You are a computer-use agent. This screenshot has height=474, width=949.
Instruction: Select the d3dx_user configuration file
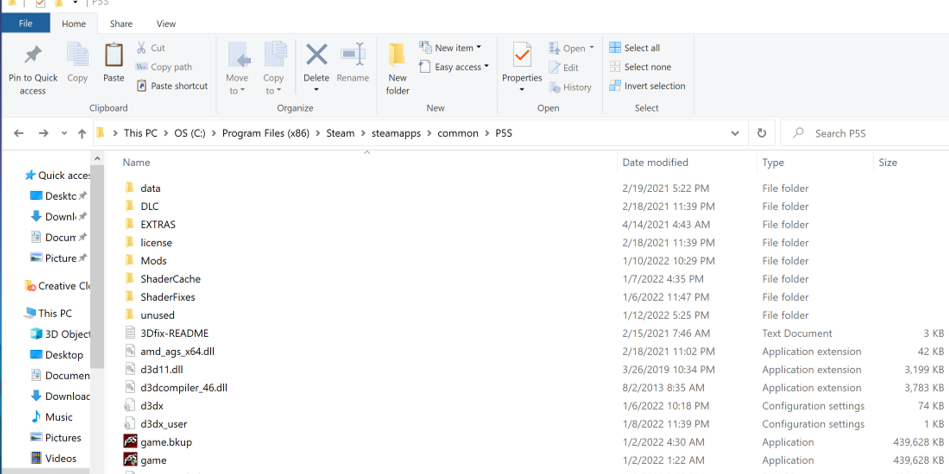click(x=163, y=424)
